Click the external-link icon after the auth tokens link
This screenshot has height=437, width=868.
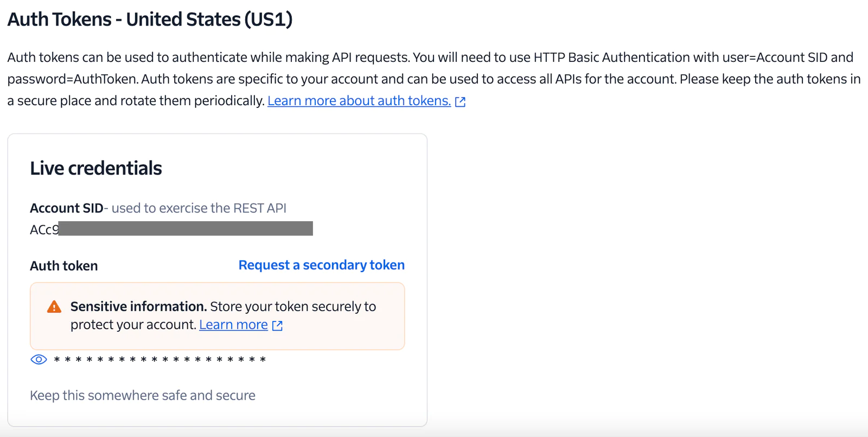[460, 101]
